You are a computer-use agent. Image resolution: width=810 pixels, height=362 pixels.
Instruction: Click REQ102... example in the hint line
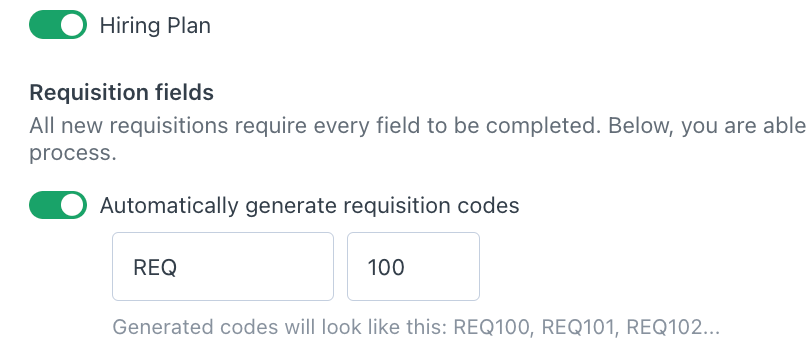pyautogui.click(x=673, y=327)
